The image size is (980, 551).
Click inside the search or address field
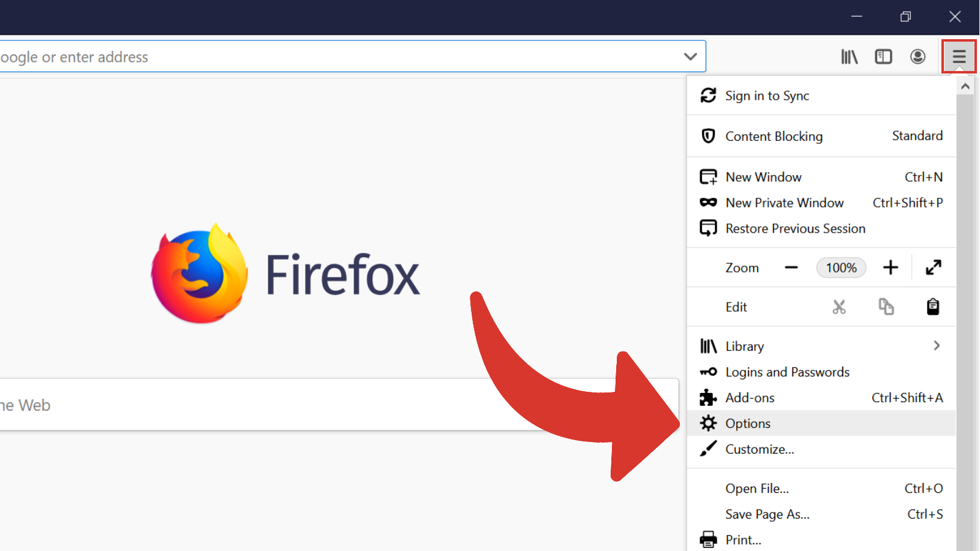point(306,56)
